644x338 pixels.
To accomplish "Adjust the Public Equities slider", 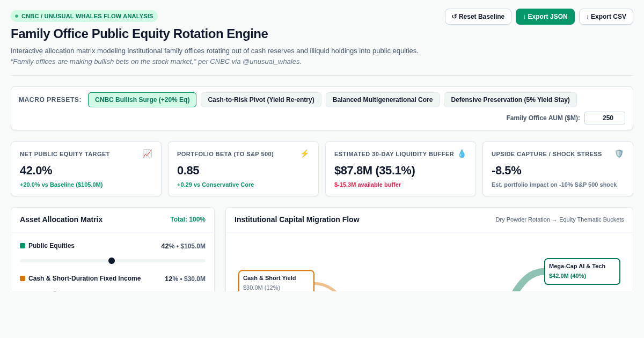I will (x=112, y=261).
